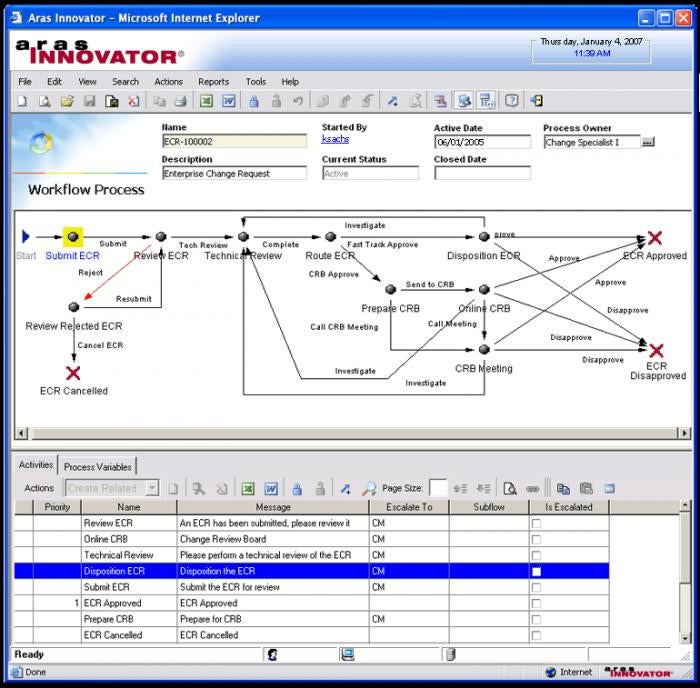Select the highlighted Submit ECR workflow node
Viewport: 700px width, 688px height.
click(73, 237)
